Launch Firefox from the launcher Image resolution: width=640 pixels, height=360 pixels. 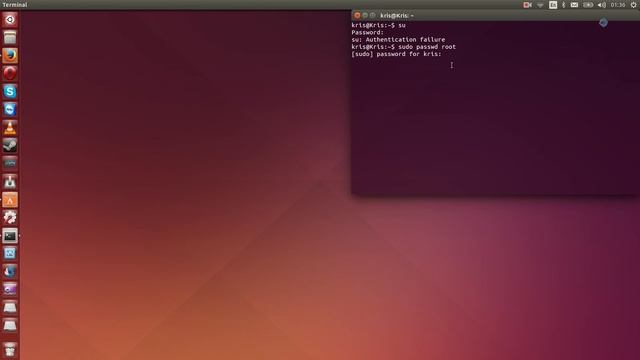point(10,56)
